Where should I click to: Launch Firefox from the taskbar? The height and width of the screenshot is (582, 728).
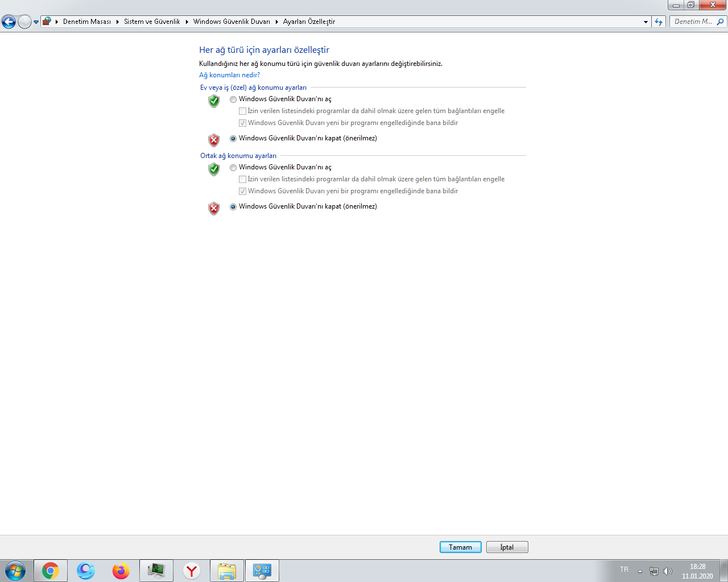pyautogui.click(x=121, y=571)
